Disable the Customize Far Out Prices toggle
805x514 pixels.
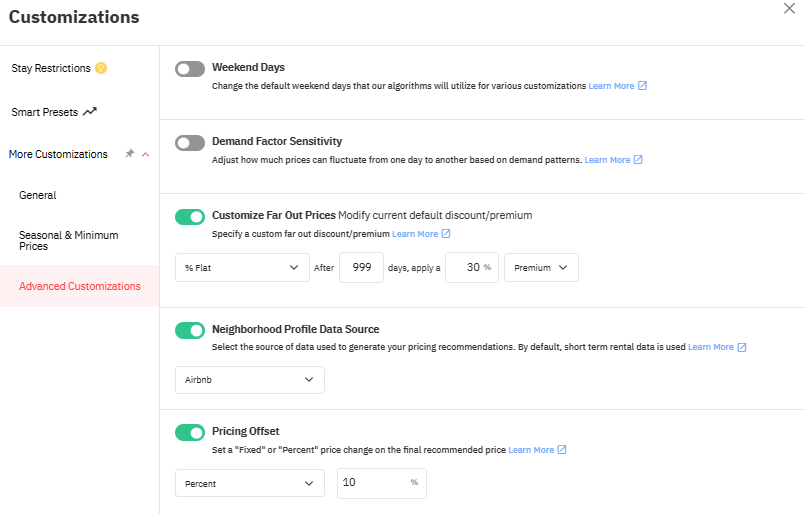tap(190, 217)
